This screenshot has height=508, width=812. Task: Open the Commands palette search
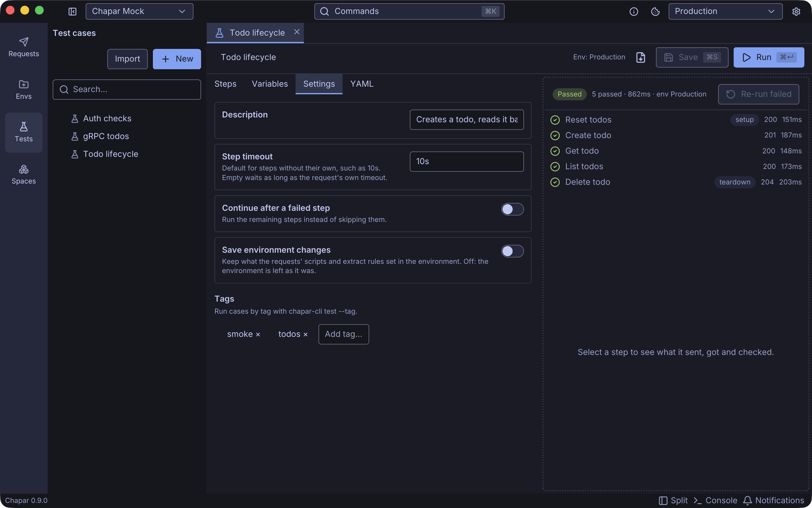410,11
